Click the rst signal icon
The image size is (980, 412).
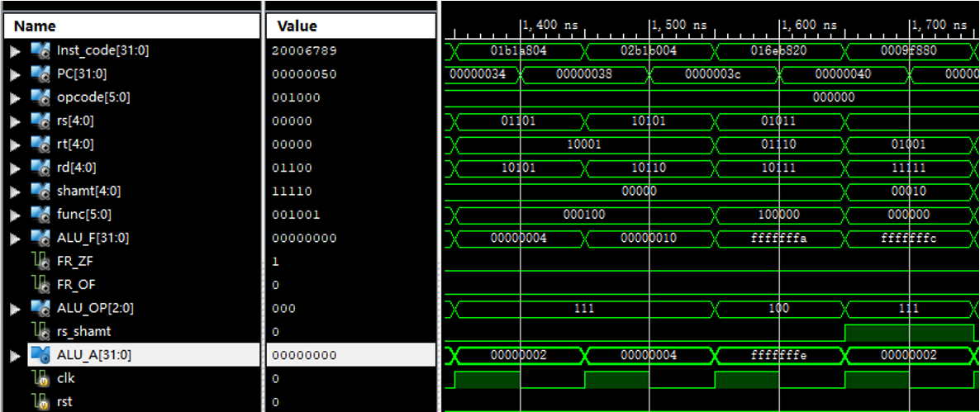click(41, 401)
